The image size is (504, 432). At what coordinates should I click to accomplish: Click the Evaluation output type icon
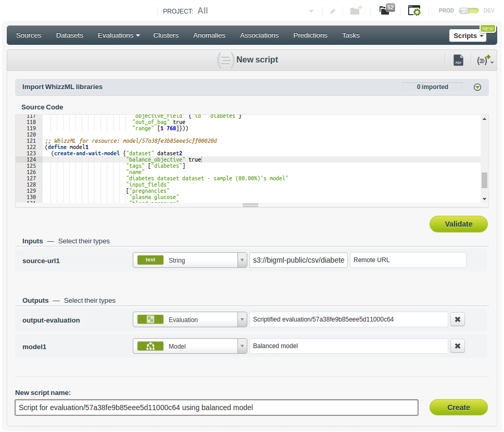pos(150,319)
